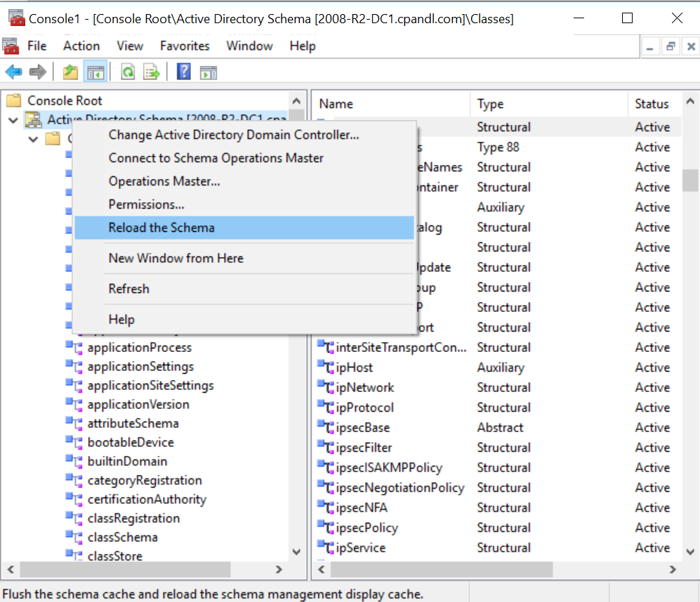Select ipsecFilter row in list

point(497,447)
